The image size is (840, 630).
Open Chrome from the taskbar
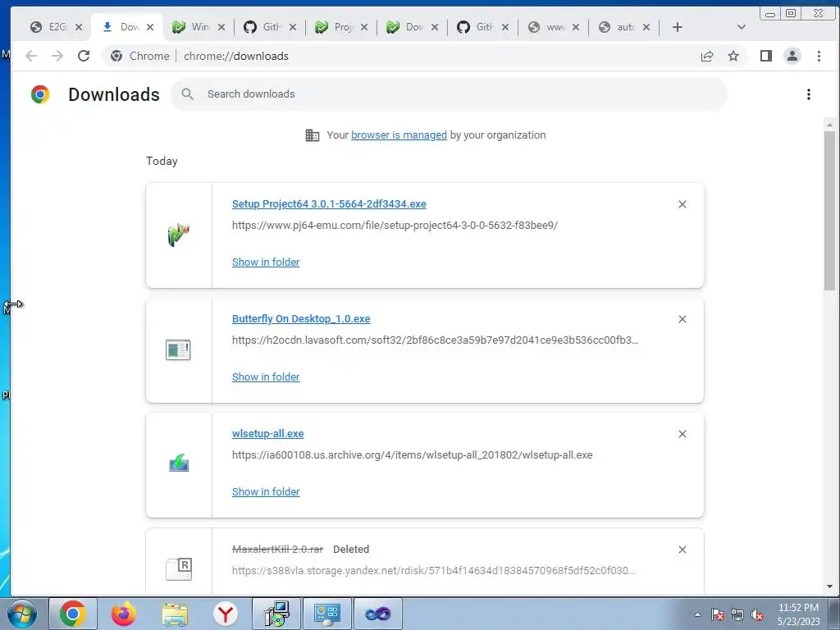[x=73, y=614]
